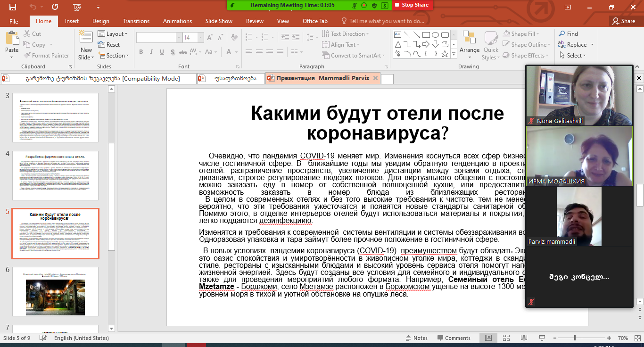Close the Презентация Mammadli Parviz document tab
Image resolution: width=644 pixels, height=347 pixels.
point(375,78)
